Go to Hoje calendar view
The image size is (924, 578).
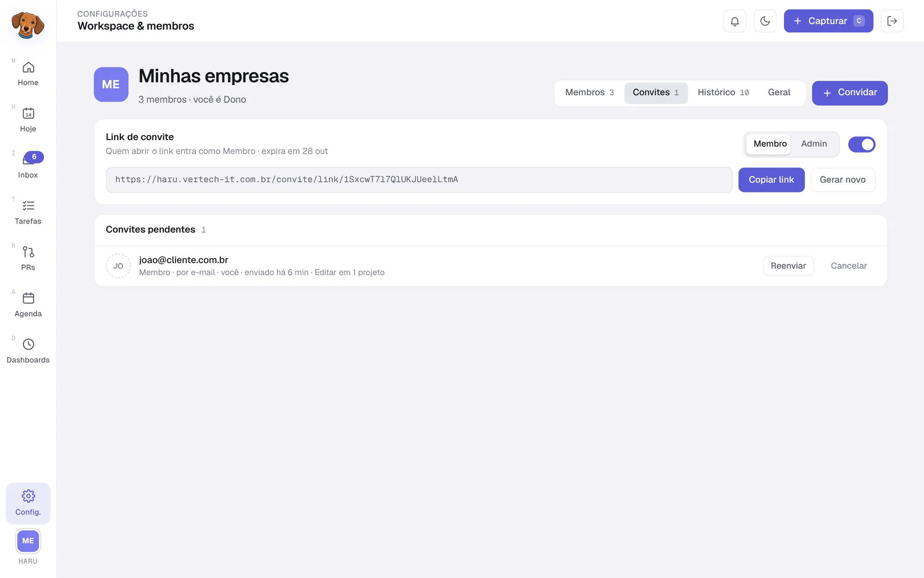pyautogui.click(x=28, y=120)
